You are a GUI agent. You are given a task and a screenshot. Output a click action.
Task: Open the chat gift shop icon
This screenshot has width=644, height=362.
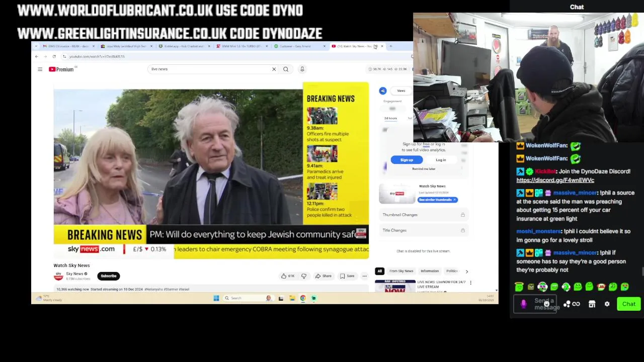(592, 304)
